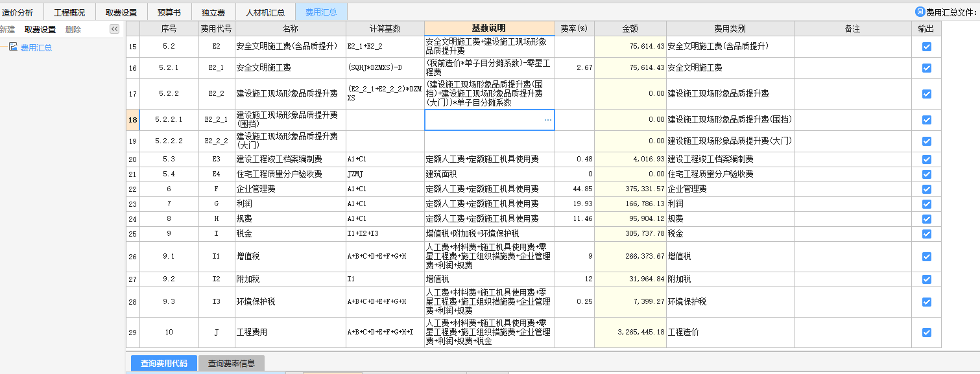Switch to the 预算书 tab

click(x=169, y=12)
